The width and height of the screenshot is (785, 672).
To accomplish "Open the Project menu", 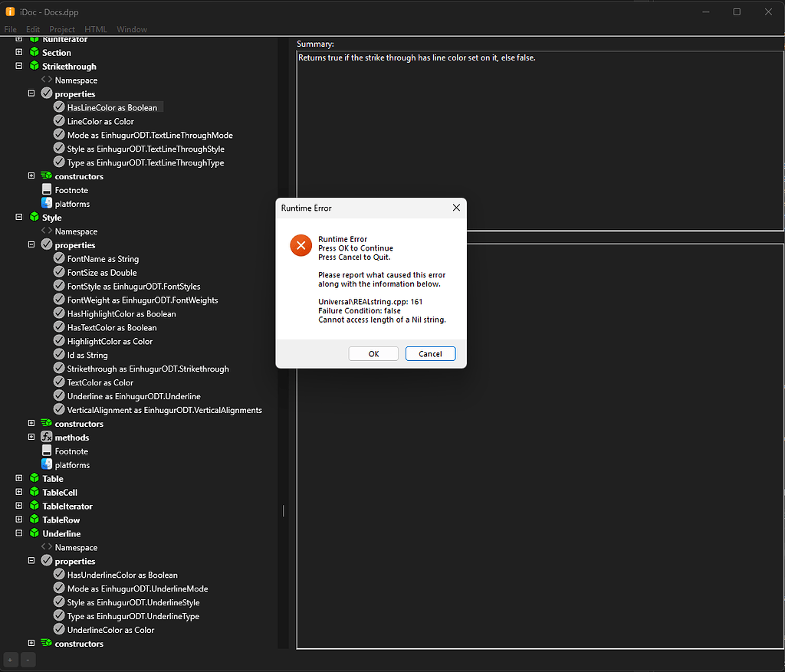I will [x=61, y=29].
